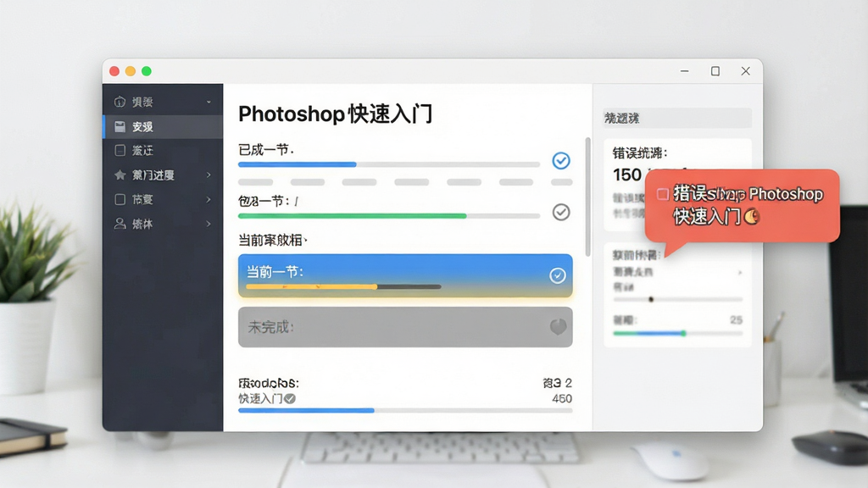Toggle the white check circle in 当前一节 card
The width and height of the screenshot is (868, 488).
click(558, 275)
